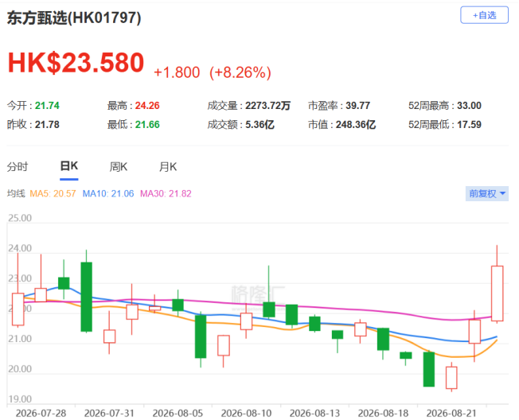
Task: Add stock via +自选 button
Action: coord(484,15)
